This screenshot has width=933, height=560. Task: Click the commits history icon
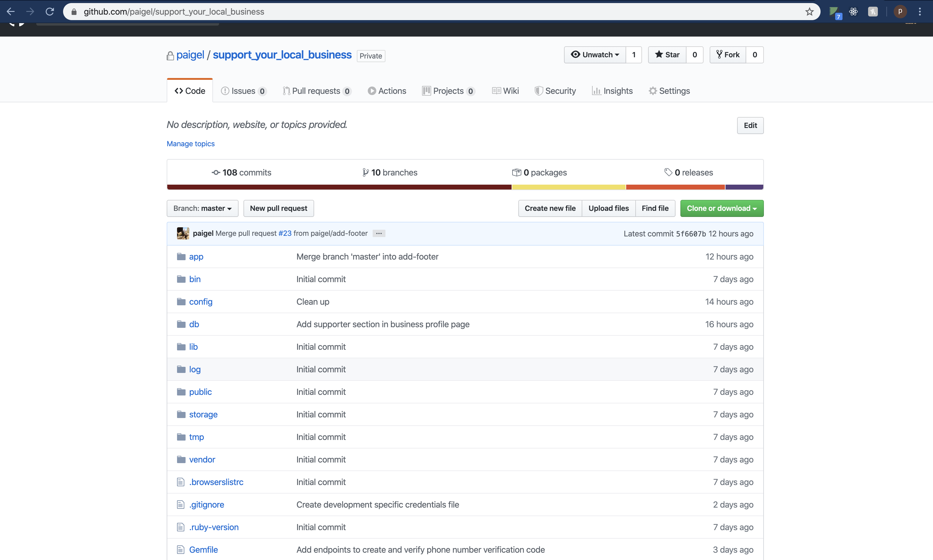(x=216, y=172)
